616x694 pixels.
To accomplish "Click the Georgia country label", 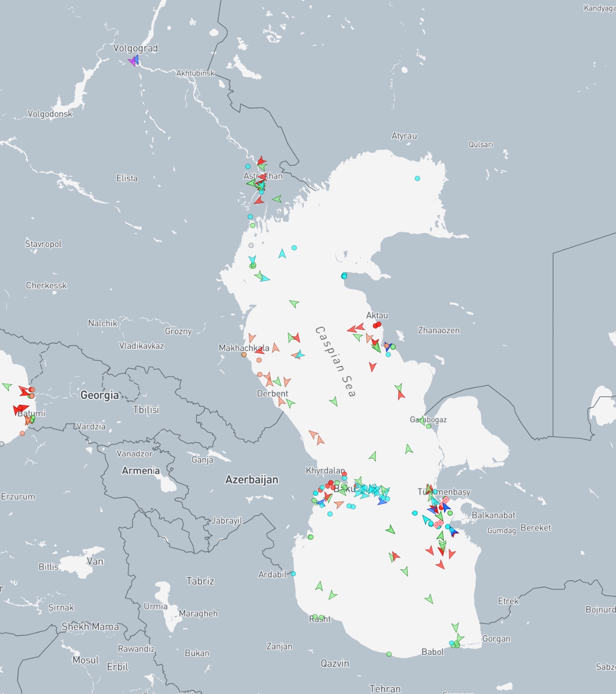I will pyautogui.click(x=100, y=395).
